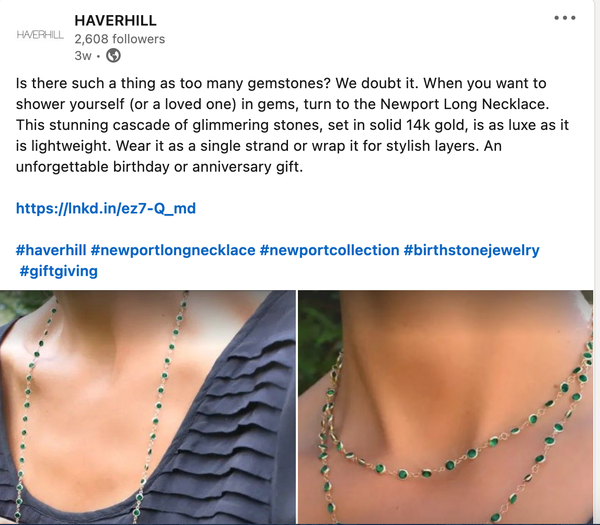Follow the #newportcollection hashtag link
This screenshot has width=600, height=525.
pyautogui.click(x=329, y=250)
